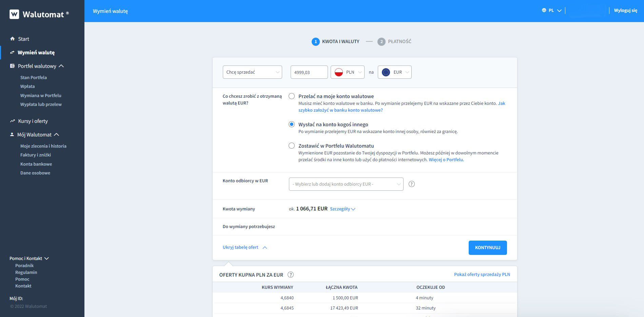Expand Szczegóły exchange amount details
The image size is (644, 317).
tap(343, 209)
